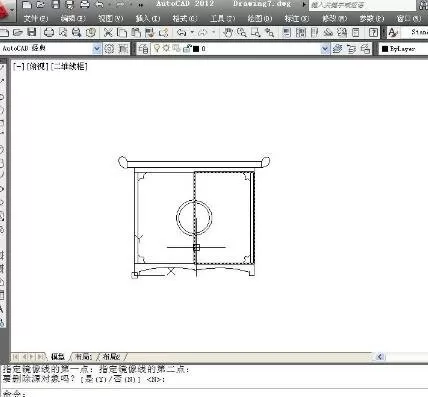
Task: Open the Standard text style dropdown
Action: point(415,32)
